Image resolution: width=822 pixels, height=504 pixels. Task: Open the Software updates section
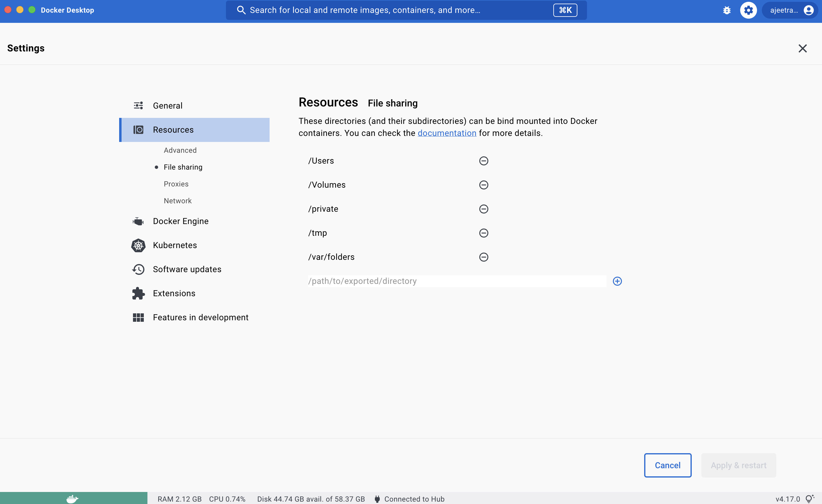pyautogui.click(x=194, y=269)
